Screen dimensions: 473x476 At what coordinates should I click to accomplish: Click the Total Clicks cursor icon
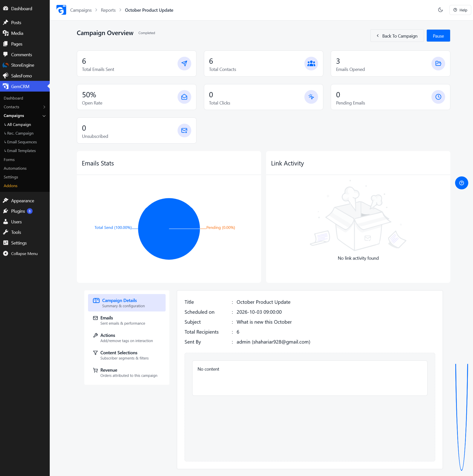[x=311, y=97]
